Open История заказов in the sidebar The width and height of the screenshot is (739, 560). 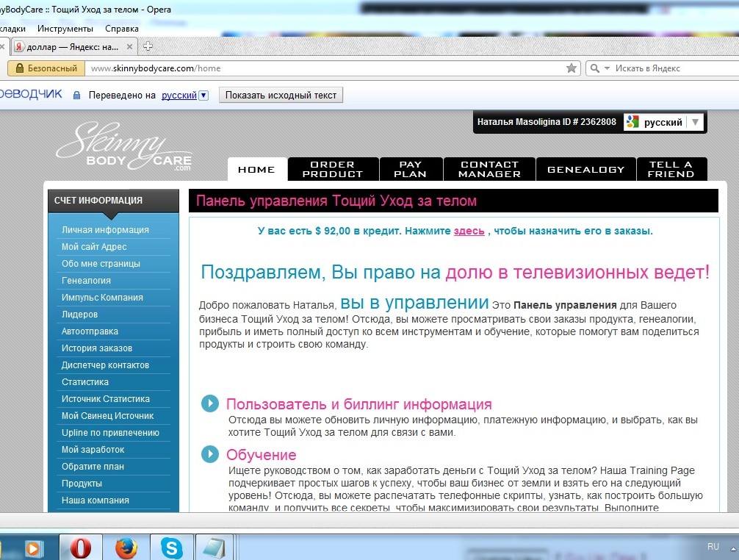coord(97,348)
